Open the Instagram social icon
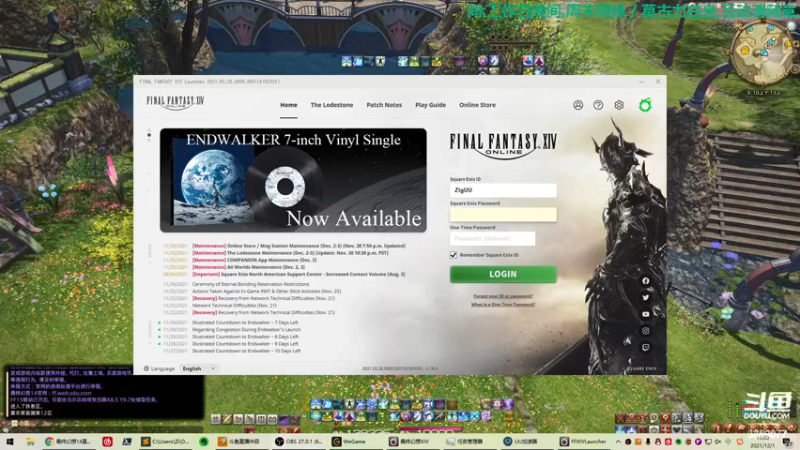This screenshot has width=800, height=450. pyautogui.click(x=645, y=331)
